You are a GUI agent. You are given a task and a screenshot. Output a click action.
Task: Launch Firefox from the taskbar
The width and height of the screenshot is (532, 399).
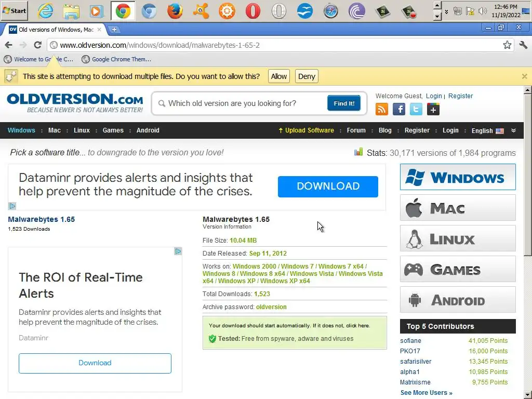click(175, 11)
